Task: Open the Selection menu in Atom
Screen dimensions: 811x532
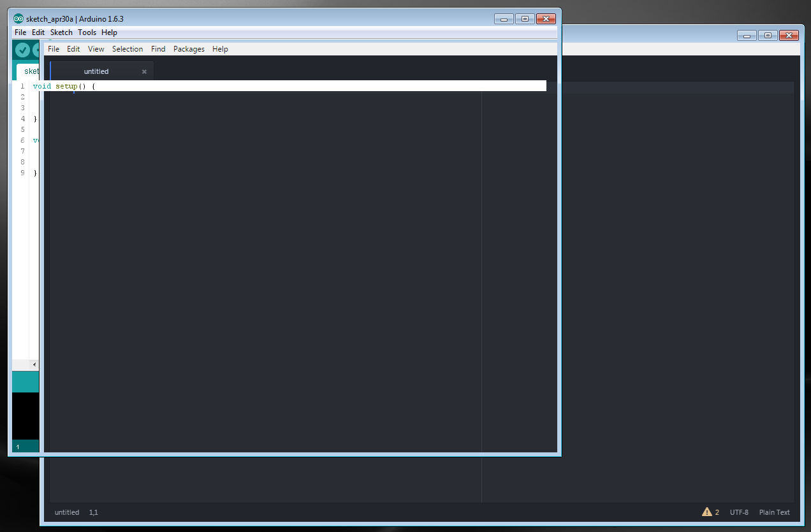Action: [128, 49]
